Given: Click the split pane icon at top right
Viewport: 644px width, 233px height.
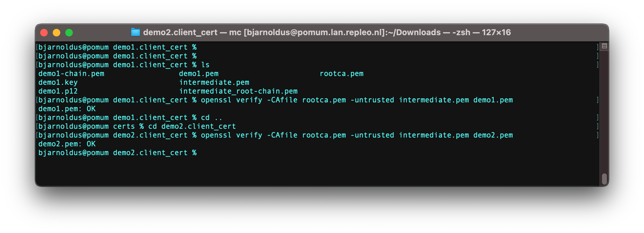Looking at the screenshot, I should pos(604,46).
